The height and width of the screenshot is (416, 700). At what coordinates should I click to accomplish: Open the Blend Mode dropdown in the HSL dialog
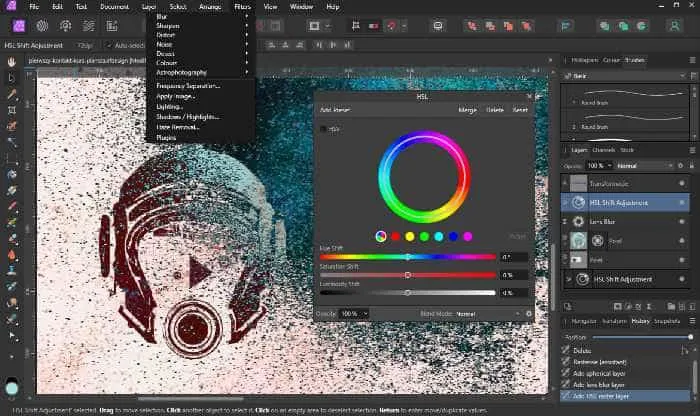(x=488, y=313)
